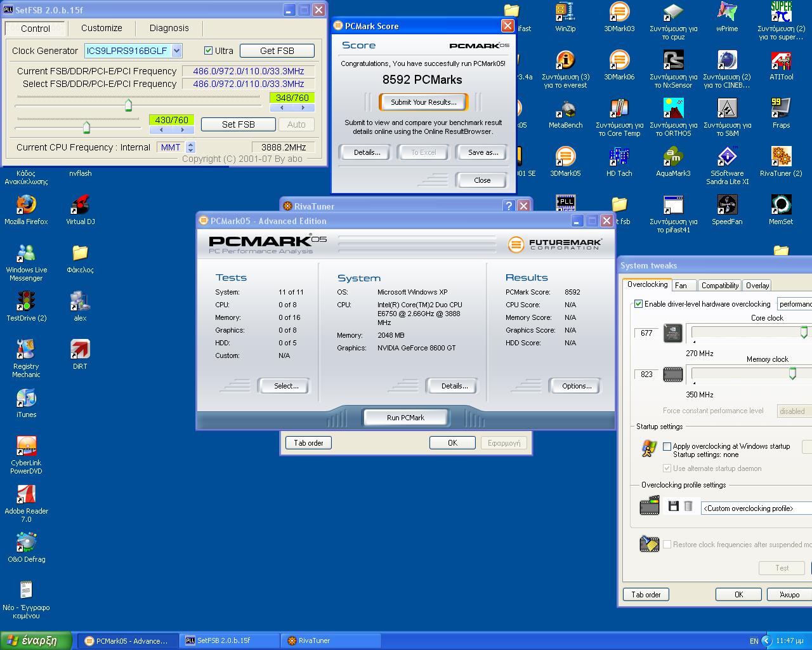Open the wPrime desktop icon
The height and width of the screenshot is (650, 812).
pyautogui.click(x=727, y=17)
